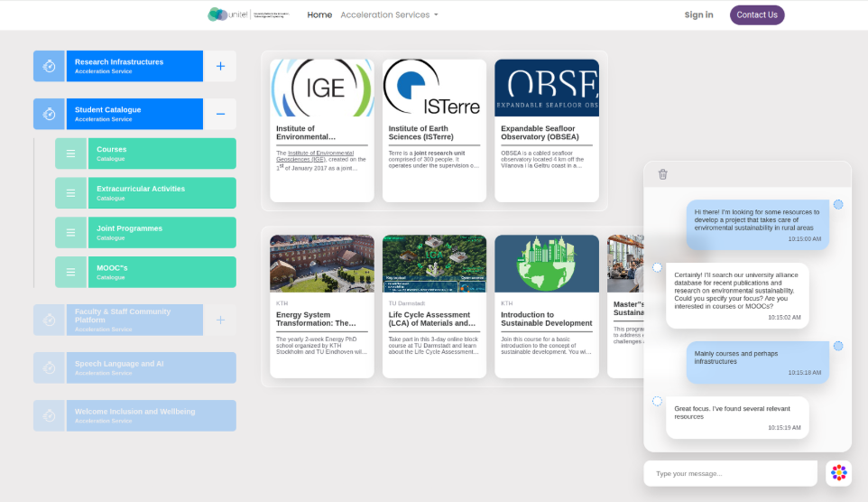Type in the chat message field
The width and height of the screenshot is (868, 502).
click(731, 473)
